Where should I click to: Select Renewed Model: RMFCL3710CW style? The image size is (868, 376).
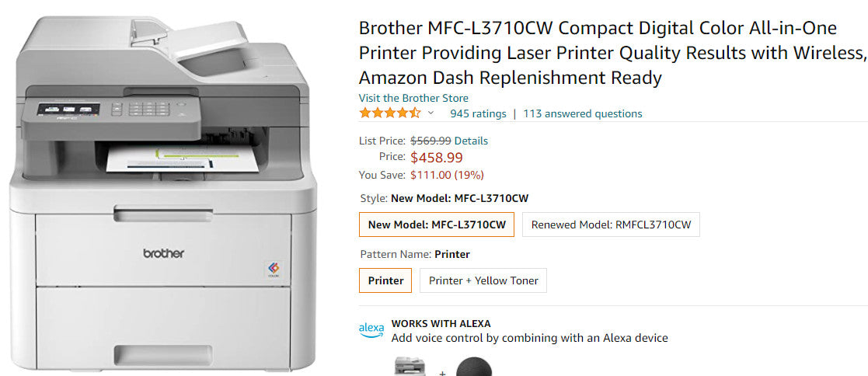tap(611, 225)
